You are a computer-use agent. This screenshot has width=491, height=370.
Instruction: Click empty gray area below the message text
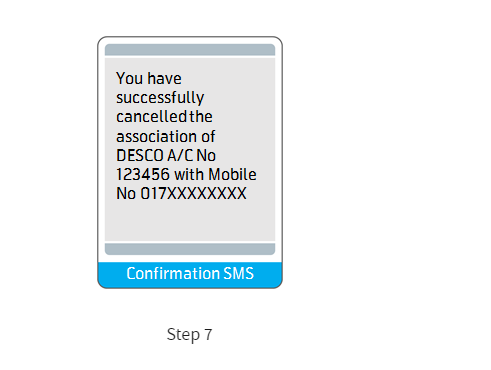click(190, 222)
